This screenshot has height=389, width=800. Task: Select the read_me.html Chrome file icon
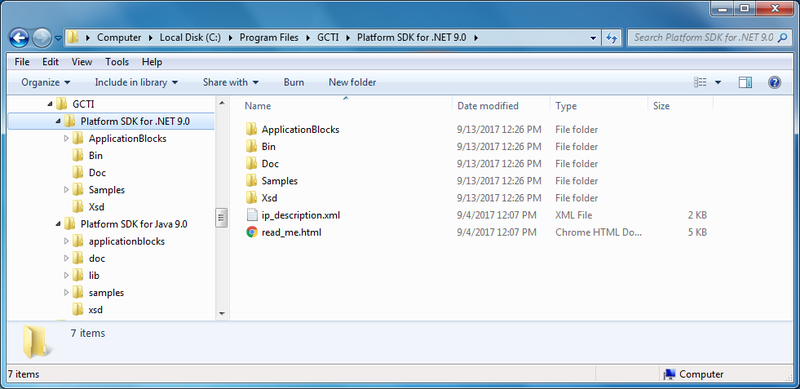point(252,232)
